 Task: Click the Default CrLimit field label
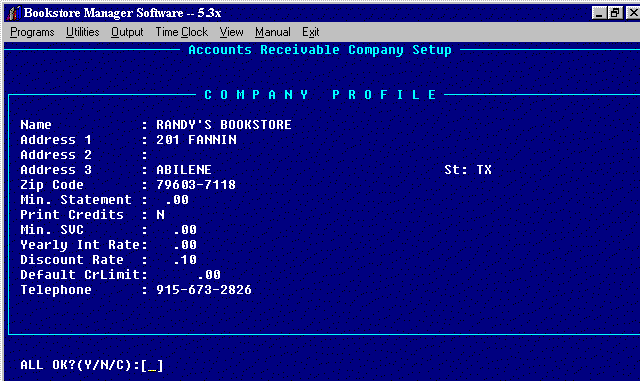point(80,274)
